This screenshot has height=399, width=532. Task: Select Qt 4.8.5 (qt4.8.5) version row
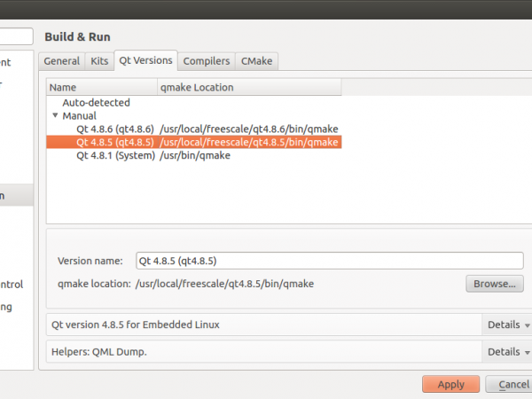pyautogui.click(x=114, y=142)
